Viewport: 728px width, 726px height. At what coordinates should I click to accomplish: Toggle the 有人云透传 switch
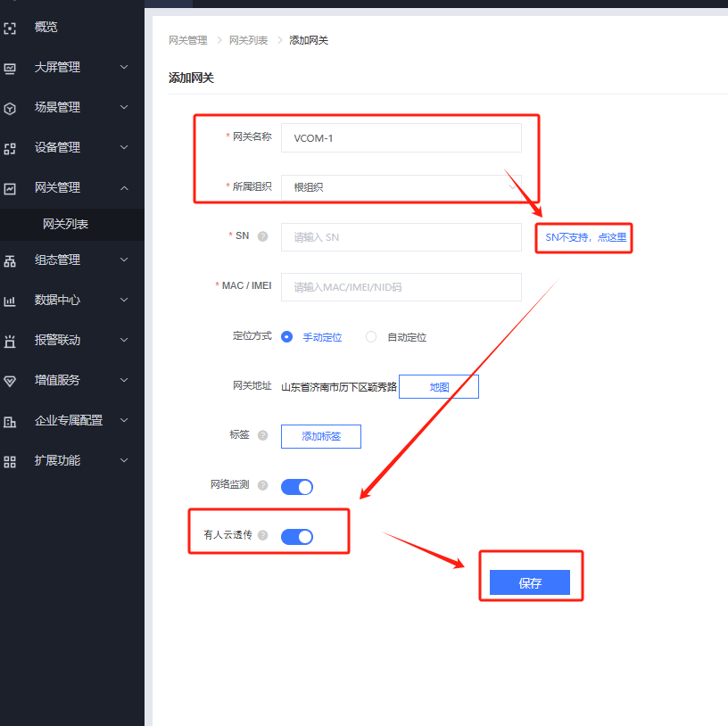coord(297,536)
